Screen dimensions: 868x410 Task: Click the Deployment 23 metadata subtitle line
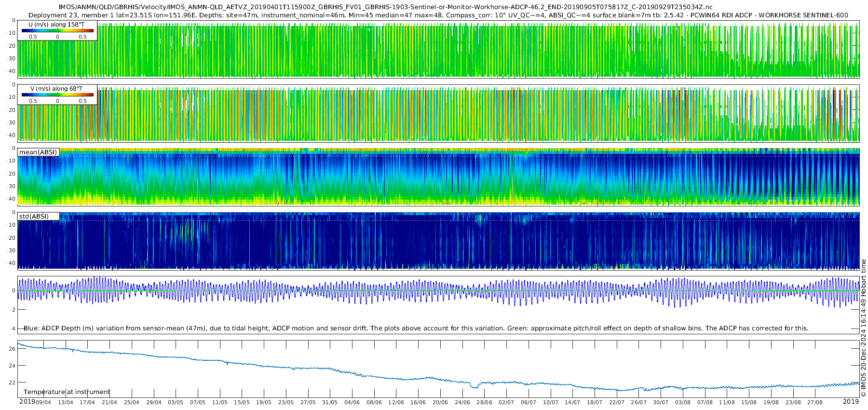438,15
